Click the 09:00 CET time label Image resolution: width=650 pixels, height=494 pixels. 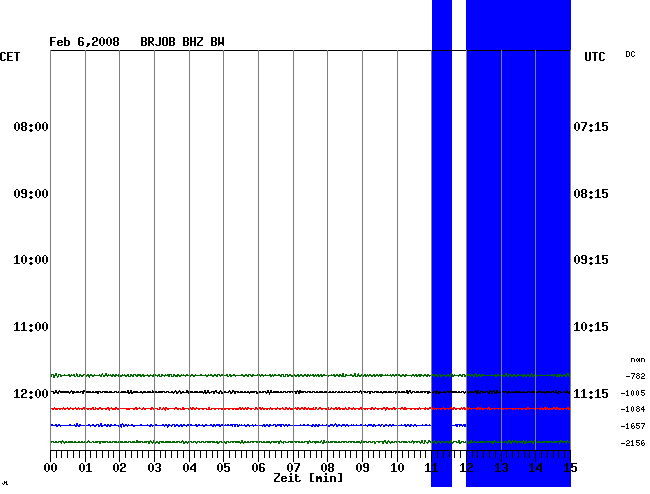[31, 194]
